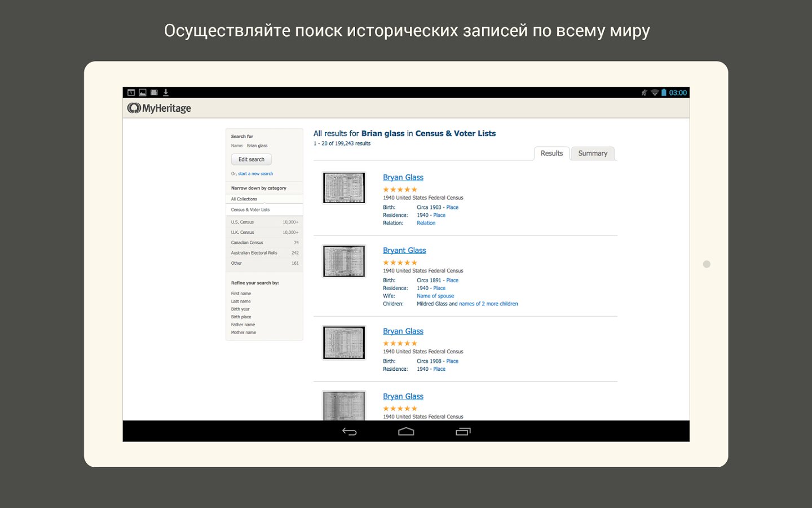Click the 'start a new search' link
The width and height of the screenshot is (812, 508).
coord(255,174)
